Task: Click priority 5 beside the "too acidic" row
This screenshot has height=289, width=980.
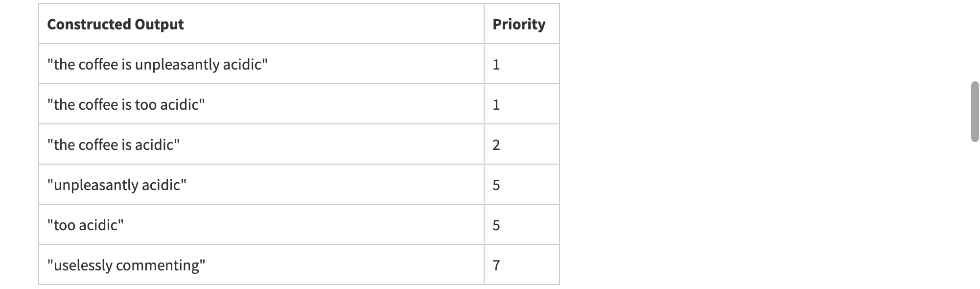Action: 496,225
